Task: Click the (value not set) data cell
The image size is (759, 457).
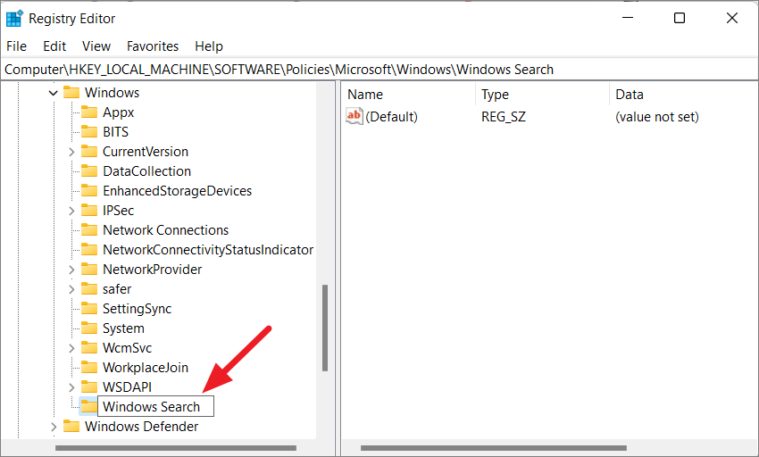Action: pyautogui.click(x=657, y=117)
